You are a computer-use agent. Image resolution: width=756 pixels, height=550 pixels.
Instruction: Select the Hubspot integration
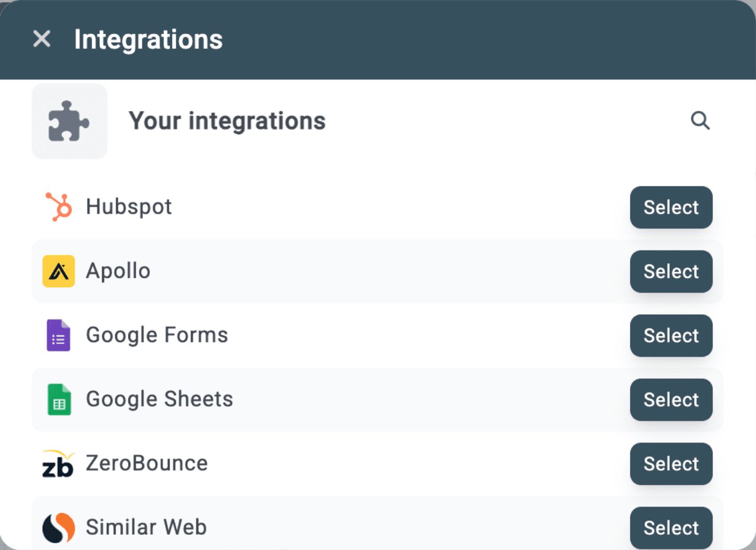[x=671, y=207]
